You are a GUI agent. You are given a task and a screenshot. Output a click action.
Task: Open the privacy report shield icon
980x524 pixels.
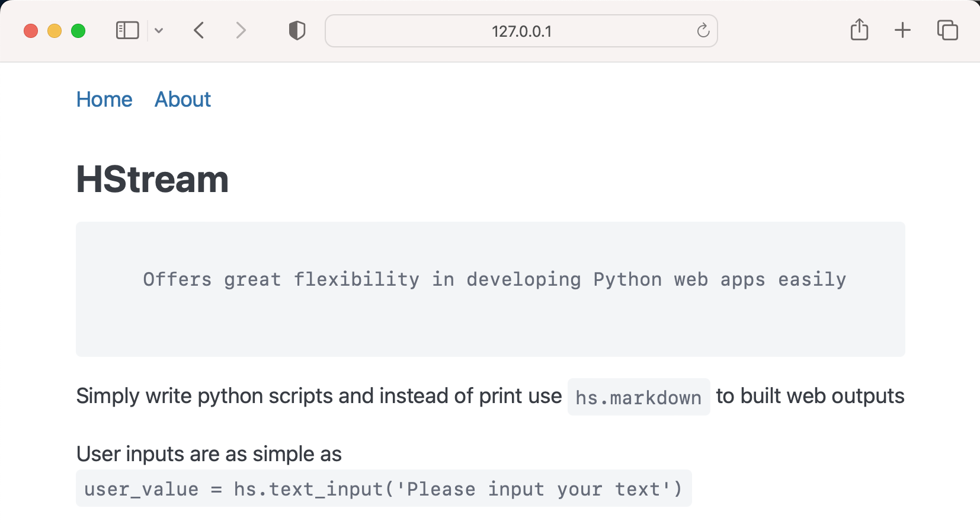click(x=297, y=30)
